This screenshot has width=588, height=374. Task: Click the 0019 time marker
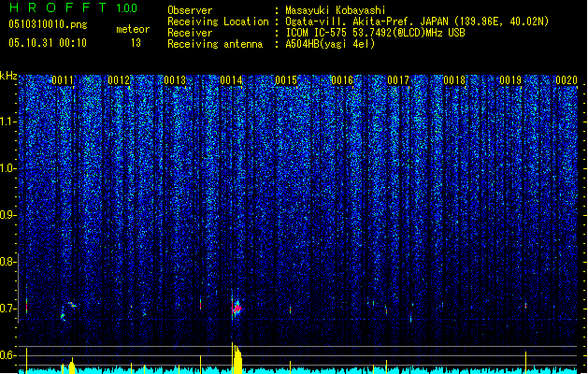(510, 80)
